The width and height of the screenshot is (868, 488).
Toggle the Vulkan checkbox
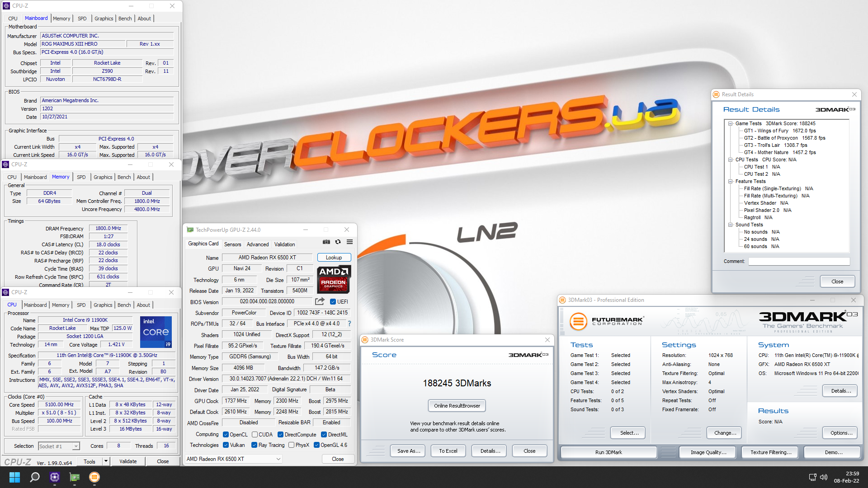click(226, 445)
